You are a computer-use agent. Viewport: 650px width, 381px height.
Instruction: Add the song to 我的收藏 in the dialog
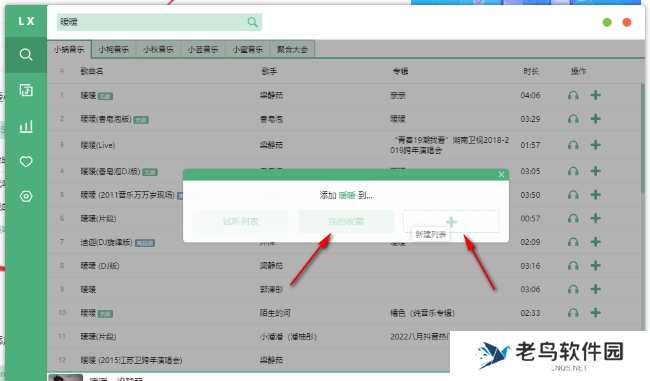[x=346, y=221]
